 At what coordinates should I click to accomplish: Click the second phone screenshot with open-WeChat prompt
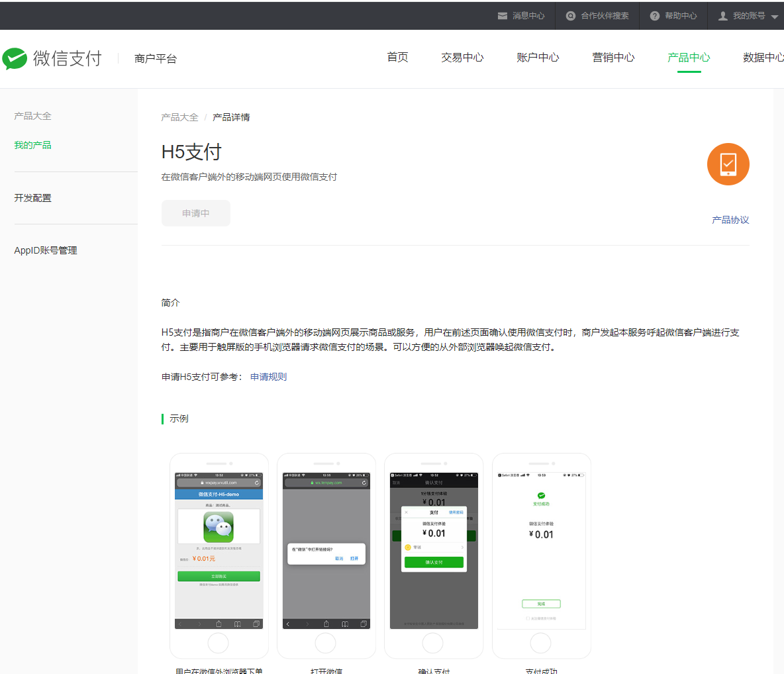(x=326, y=555)
